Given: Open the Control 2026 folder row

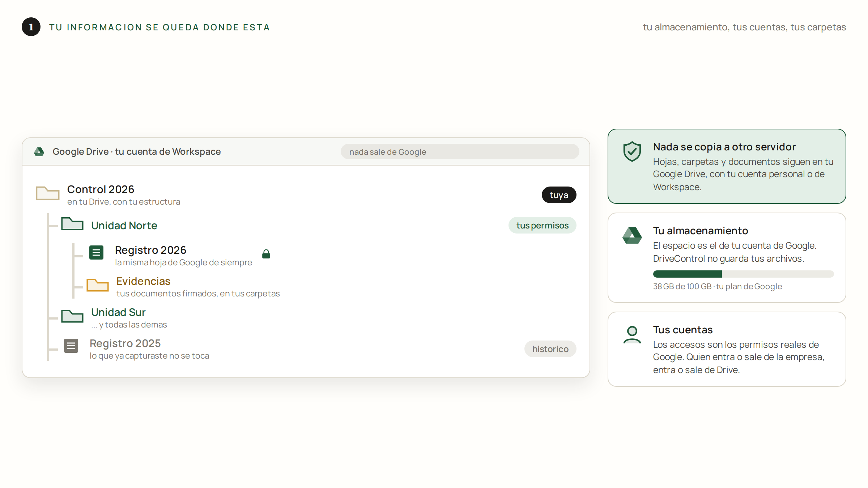Looking at the screenshot, I should pos(306,195).
